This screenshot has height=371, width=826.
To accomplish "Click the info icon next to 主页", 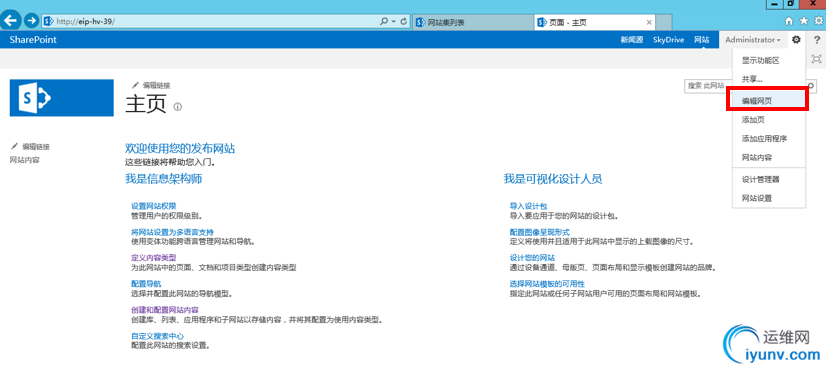I will 178,106.
